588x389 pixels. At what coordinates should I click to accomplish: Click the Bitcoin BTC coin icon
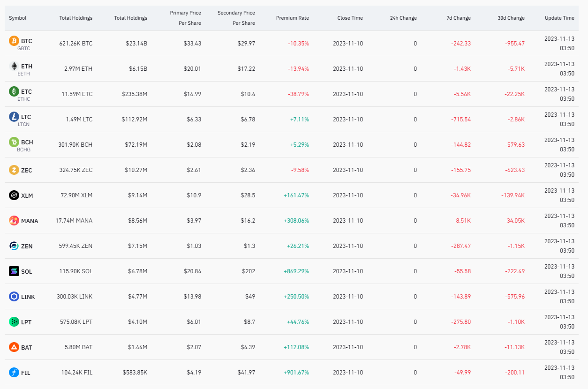click(14, 41)
